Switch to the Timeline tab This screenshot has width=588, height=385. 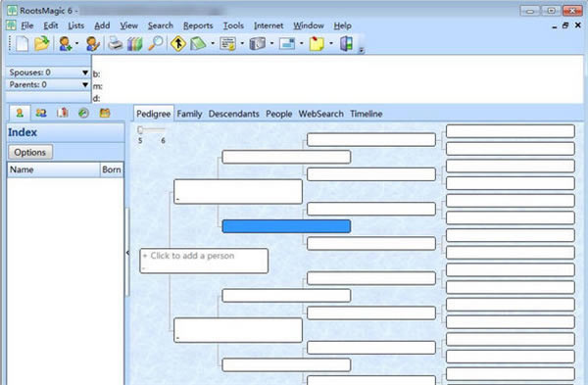[366, 114]
